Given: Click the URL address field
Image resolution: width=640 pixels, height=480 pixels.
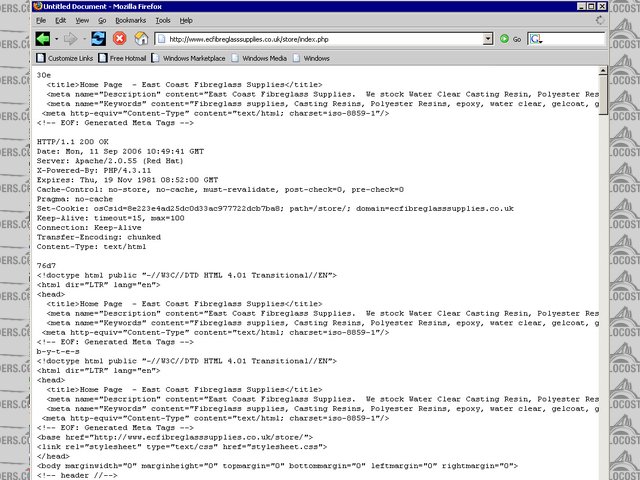Looking at the screenshot, I should [320, 39].
